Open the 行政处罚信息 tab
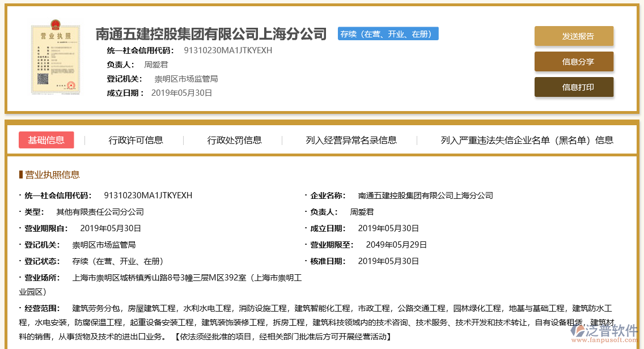The height and width of the screenshot is (349, 644). 234,141
